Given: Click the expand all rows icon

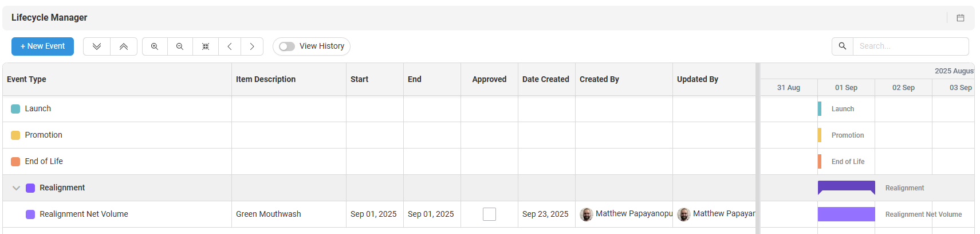Looking at the screenshot, I should [97, 46].
